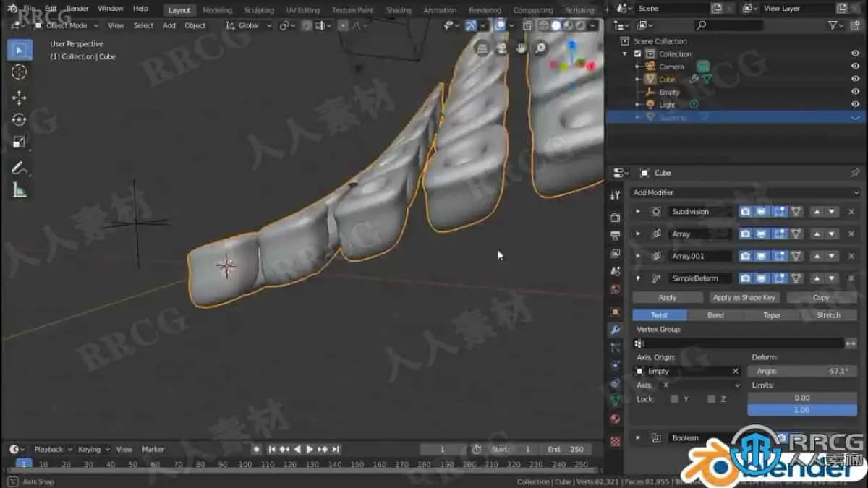Open the Render properties tab

click(x=615, y=217)
